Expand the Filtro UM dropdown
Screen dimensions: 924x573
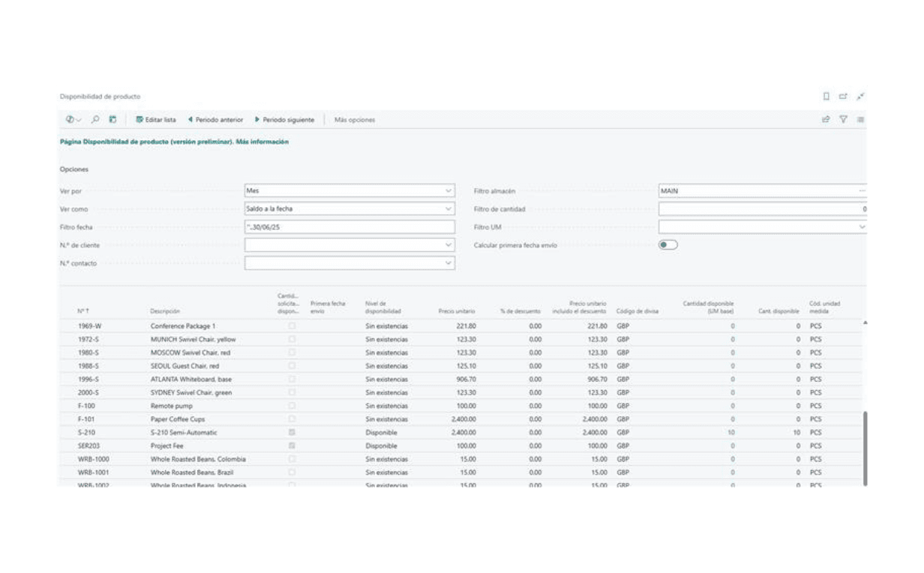tap(862, 227)
